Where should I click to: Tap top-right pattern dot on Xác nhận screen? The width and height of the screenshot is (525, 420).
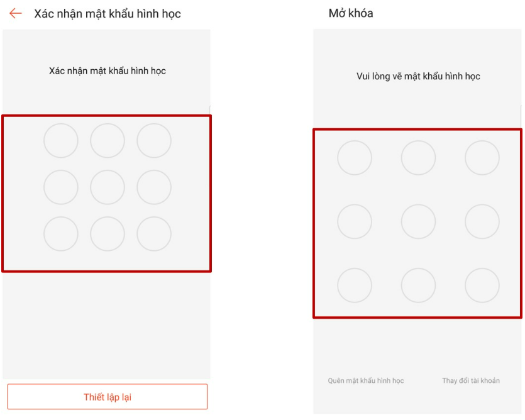point(154,141)
